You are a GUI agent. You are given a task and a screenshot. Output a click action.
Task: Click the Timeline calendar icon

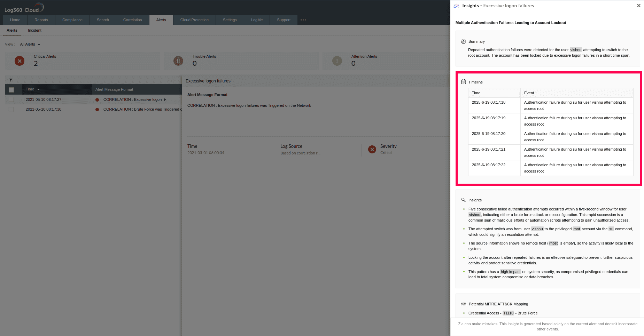tap(464, 81)
